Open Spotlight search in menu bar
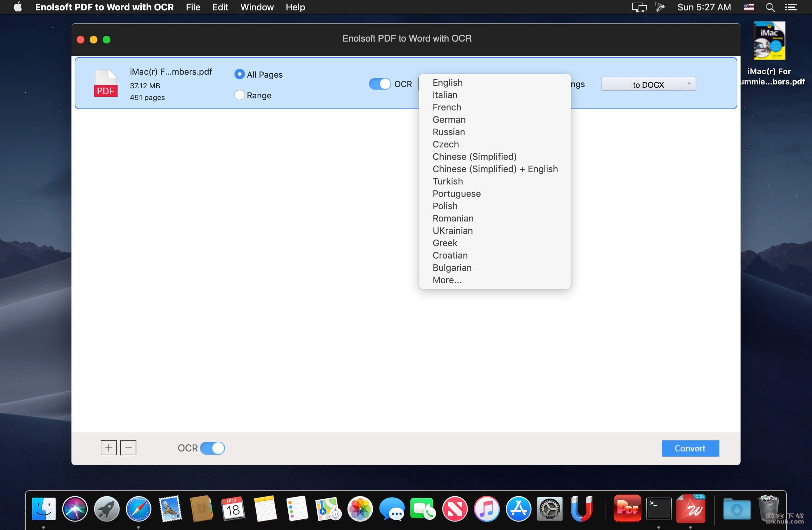This screenshot has width=812, height=530. tap(770, 7)
